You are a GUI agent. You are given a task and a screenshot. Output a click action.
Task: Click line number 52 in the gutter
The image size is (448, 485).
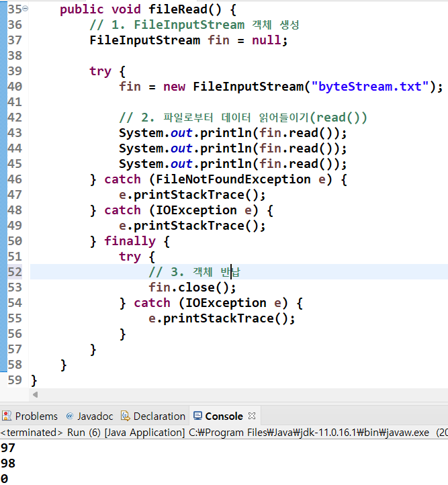pos(15,272)
